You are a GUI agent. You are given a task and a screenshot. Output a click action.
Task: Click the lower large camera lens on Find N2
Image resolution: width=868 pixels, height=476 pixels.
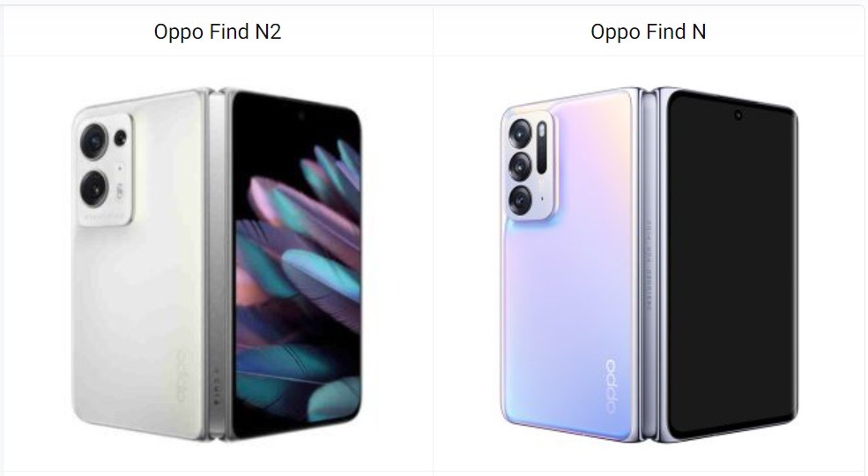tap(94, 189)
